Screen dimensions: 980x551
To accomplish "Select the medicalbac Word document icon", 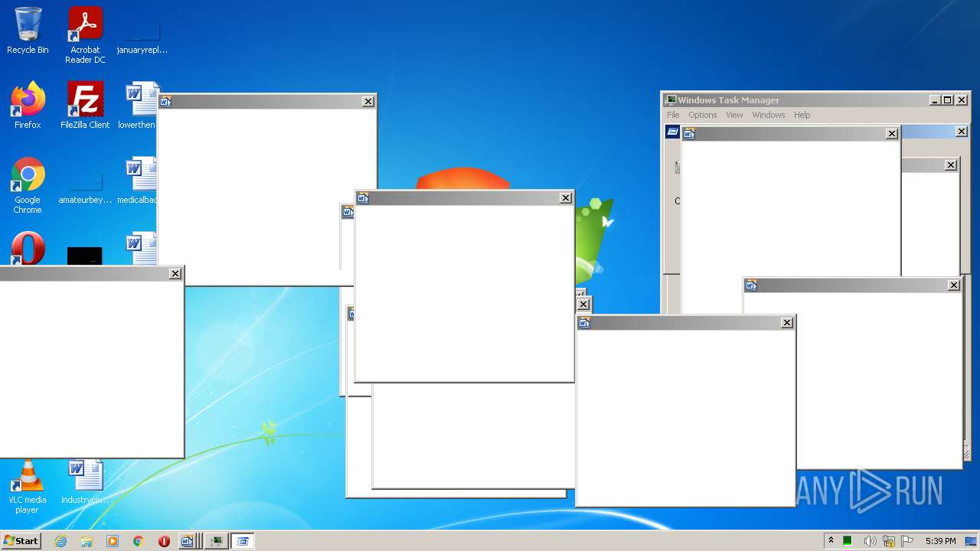I will tap(139, 181).
